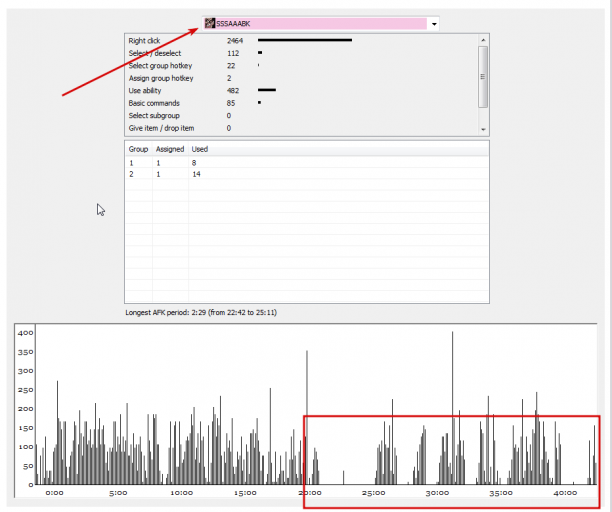The image size is (612, 512).
Task: Click the Right click usage bar
Action: coord(305,40)
